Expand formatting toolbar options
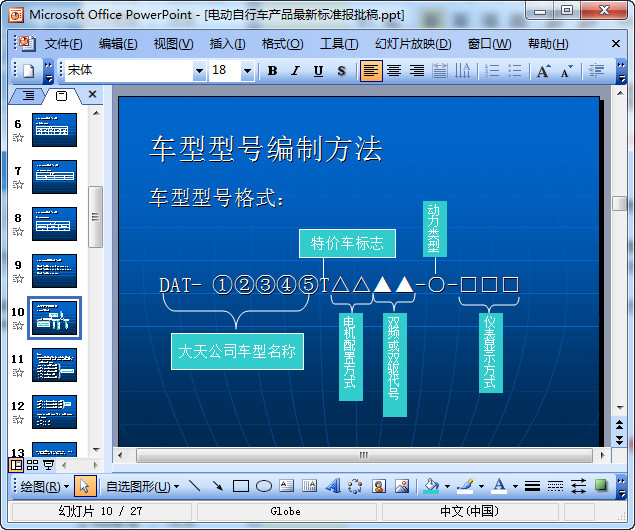This screenshot has width=635, height=530. (621, 71)
